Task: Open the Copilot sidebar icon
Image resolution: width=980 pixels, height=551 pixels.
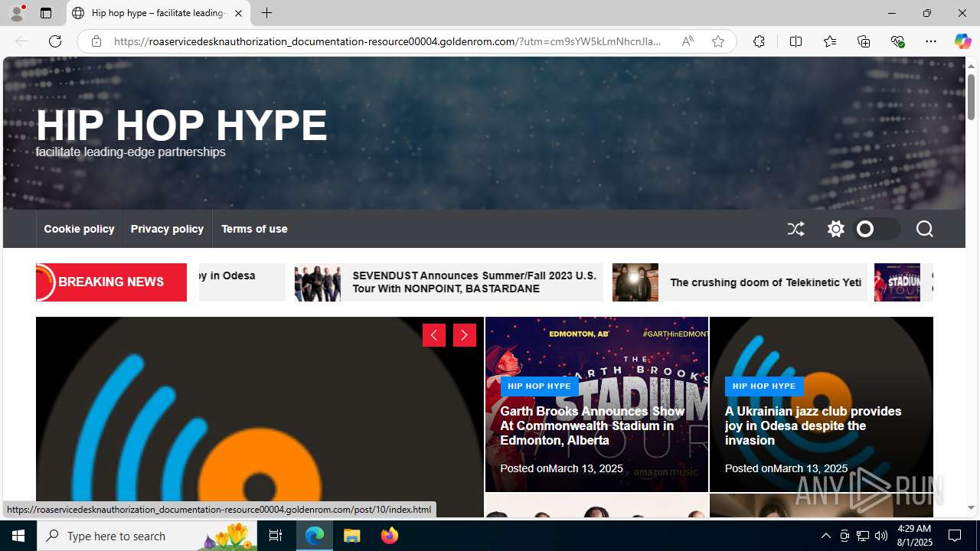Action: (x=962, y=41)
